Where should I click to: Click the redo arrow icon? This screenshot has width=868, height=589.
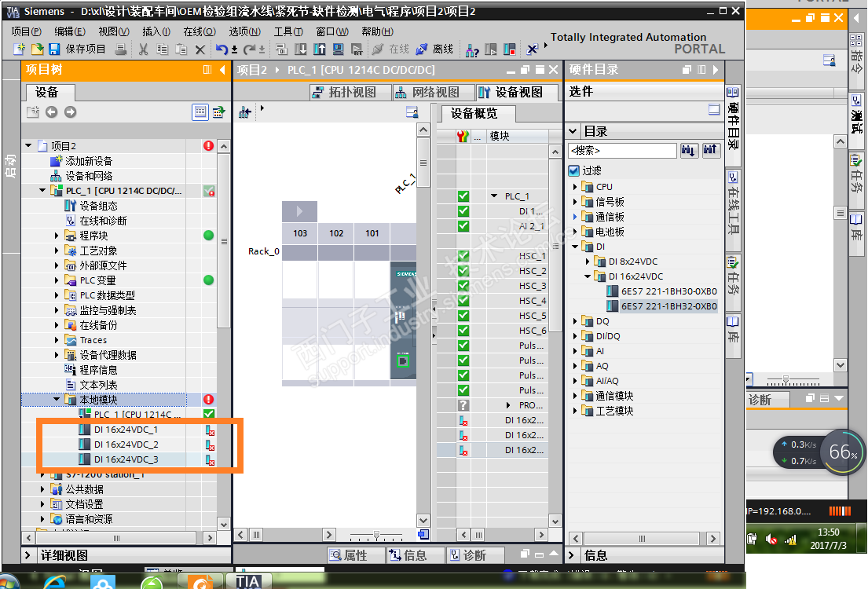pos(250,49)
